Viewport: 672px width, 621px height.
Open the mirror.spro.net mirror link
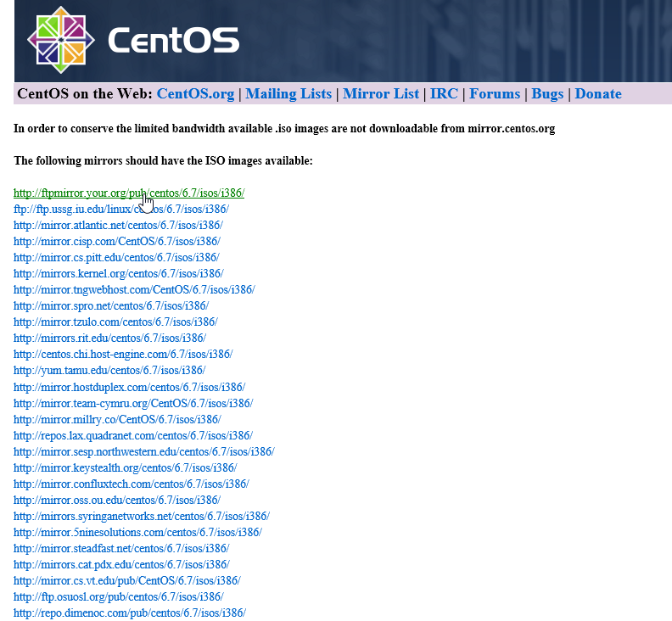pyautogui.click(x=111, y=306)
